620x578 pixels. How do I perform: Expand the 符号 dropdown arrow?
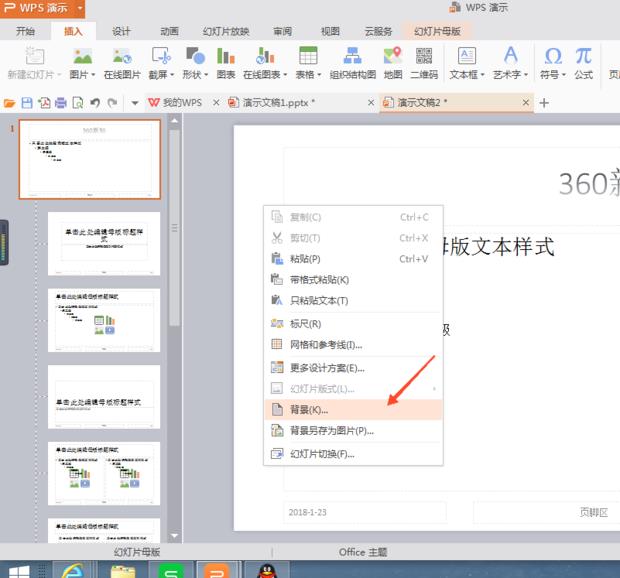pos(563,75)
